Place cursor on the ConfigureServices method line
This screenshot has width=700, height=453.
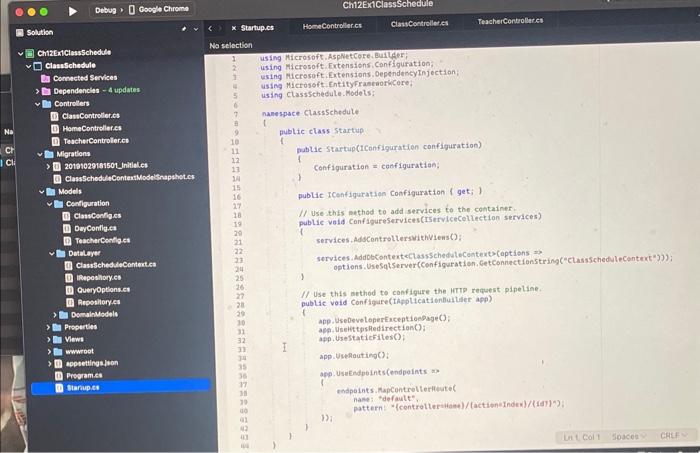click(420, 220)
